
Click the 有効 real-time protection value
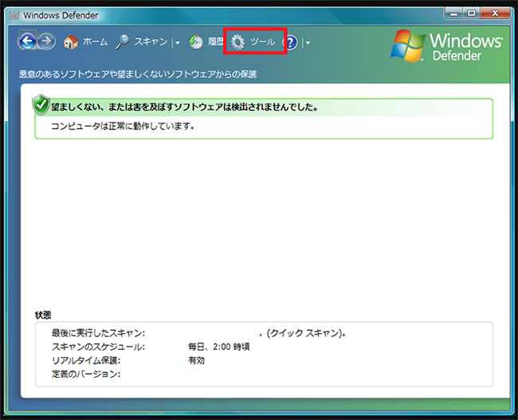[x=197, y=360]
